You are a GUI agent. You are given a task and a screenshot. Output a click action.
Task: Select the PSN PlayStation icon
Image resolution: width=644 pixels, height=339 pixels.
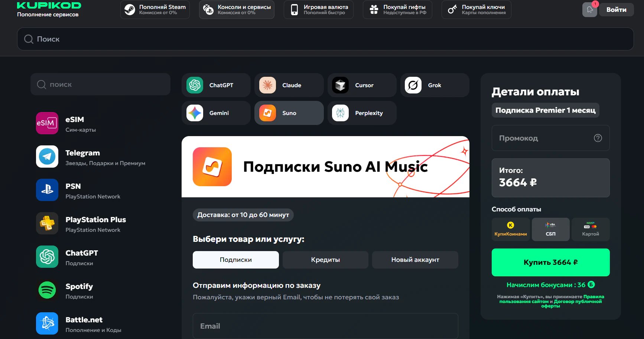tap(47, 190)
